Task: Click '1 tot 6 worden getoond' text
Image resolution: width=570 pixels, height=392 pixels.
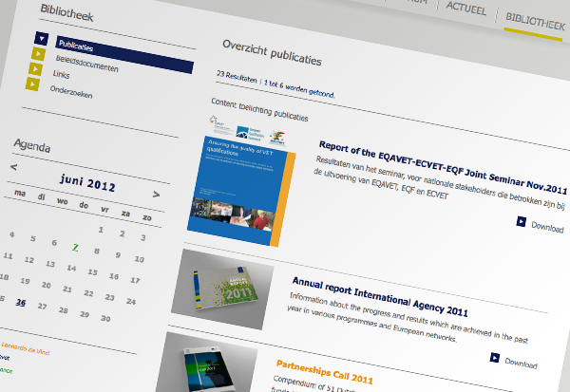Action: click(x=299, y=88)
